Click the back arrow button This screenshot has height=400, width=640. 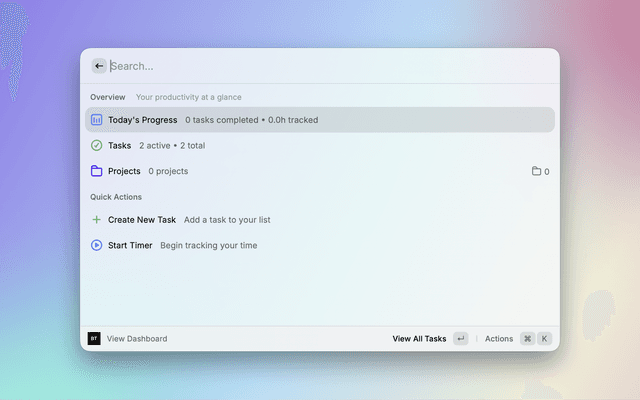tap(99, 66)
